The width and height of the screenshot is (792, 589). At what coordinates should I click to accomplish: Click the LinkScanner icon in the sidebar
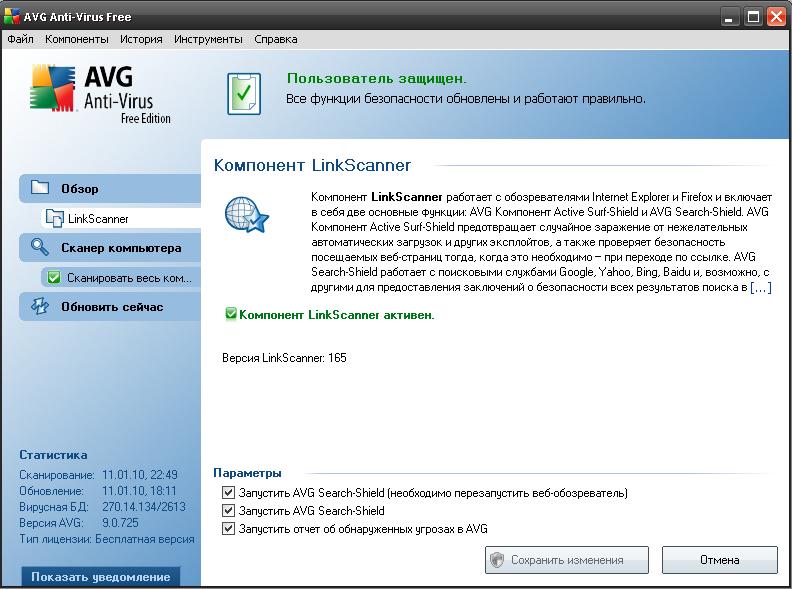(54, 218)
